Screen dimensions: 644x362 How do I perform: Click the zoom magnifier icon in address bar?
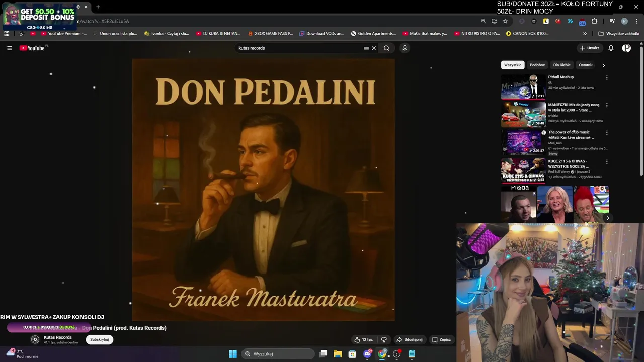point(484,21)
